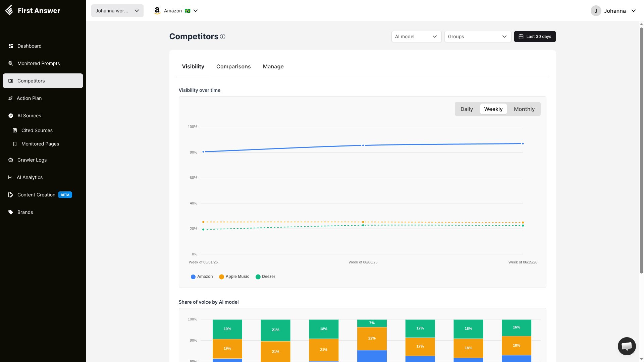Toggle Amazon series in chart legend
The image size is (644, 362).
(x=202, y=277)
